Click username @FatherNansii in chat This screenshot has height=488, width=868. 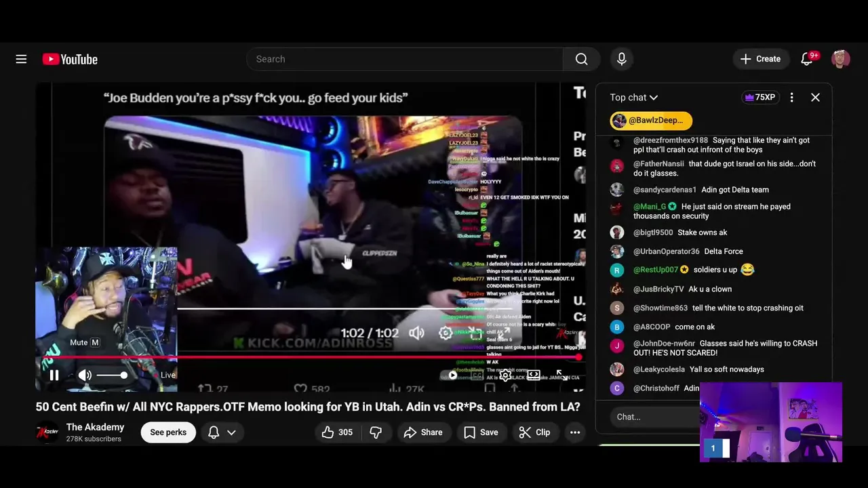coord(658,164)
